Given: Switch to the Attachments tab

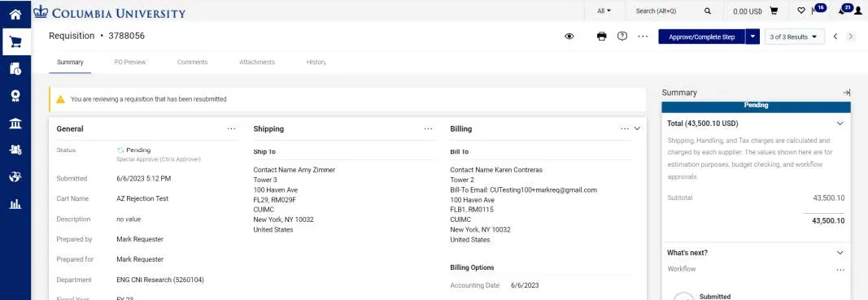Looking at the screenshot, I should [x=257, y=62].
